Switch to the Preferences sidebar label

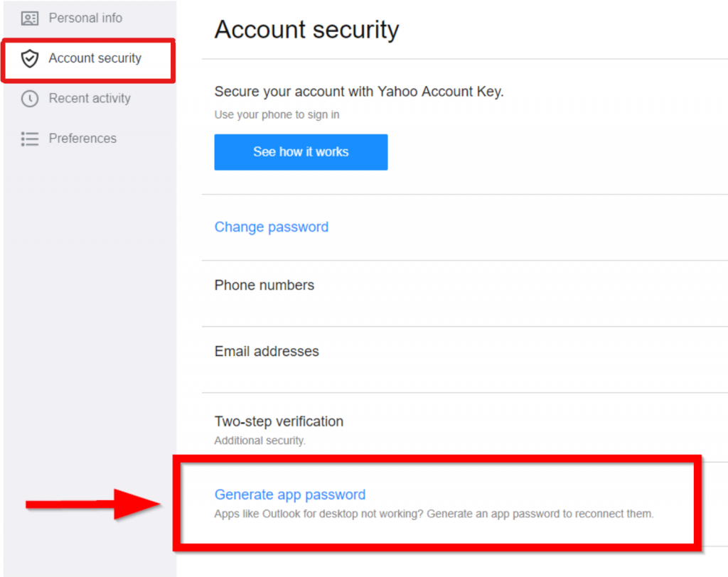coord(82,138)
